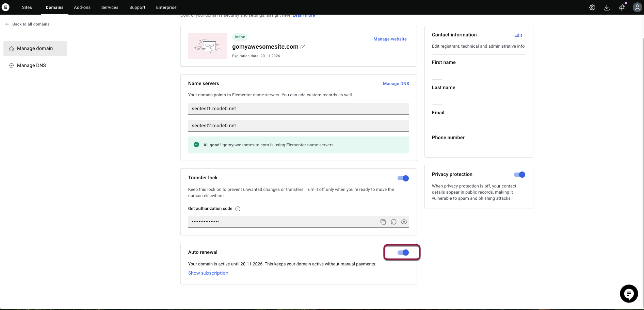Copy the authorization code

tap(383, 222)
